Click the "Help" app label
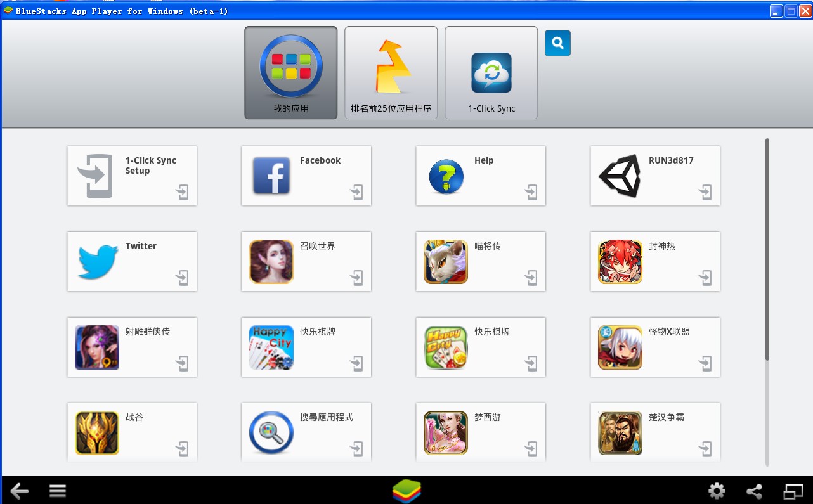This screenshot has height=504, width=813. [484, 160]
